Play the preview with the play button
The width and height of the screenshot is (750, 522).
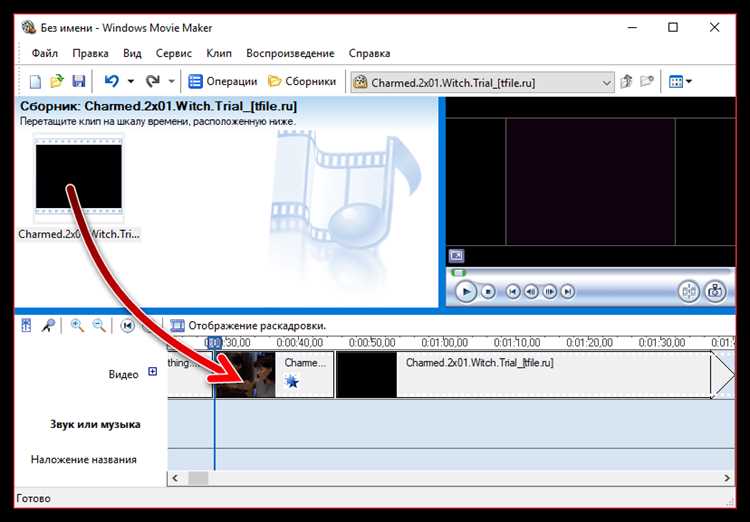pyautogui.click(x=466, y=291)
